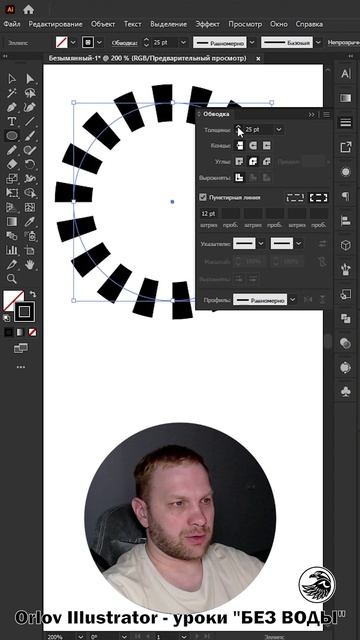
Task: Click the Непрозрачность link in control bar
Action: coord(344,42)
